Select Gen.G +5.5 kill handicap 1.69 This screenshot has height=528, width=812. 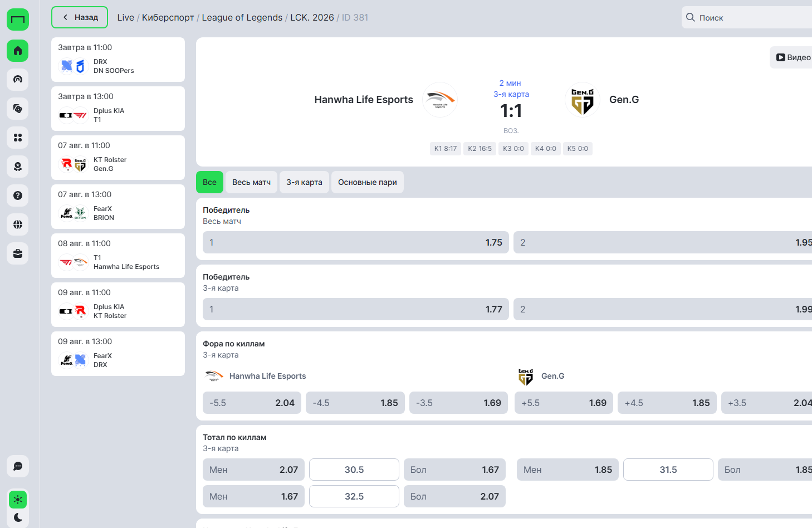[564, 403]
